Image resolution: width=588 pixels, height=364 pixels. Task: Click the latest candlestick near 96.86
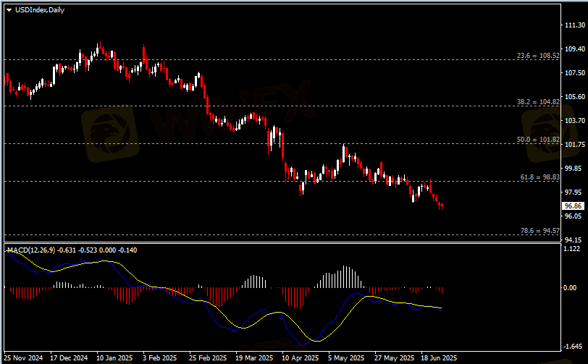coord(442,206)
